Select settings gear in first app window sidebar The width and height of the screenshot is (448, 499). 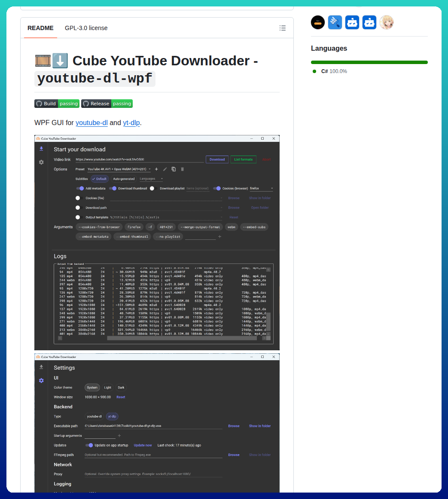coord(41,162)
